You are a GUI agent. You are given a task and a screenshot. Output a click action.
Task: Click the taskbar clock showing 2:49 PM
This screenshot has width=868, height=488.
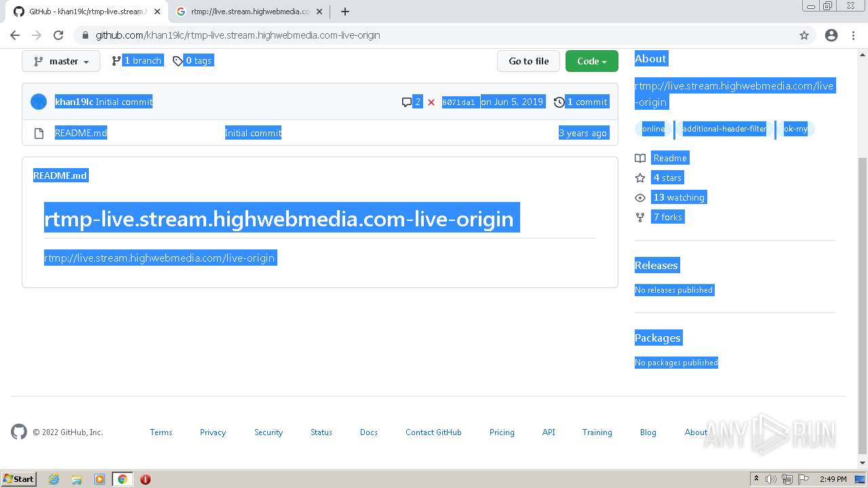pyautogui.click(x=833, y=479)
